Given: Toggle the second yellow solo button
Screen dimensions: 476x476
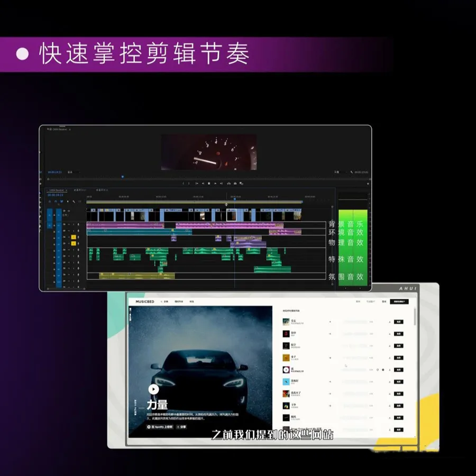Looking at the screenshot, I should click(74, 244).
